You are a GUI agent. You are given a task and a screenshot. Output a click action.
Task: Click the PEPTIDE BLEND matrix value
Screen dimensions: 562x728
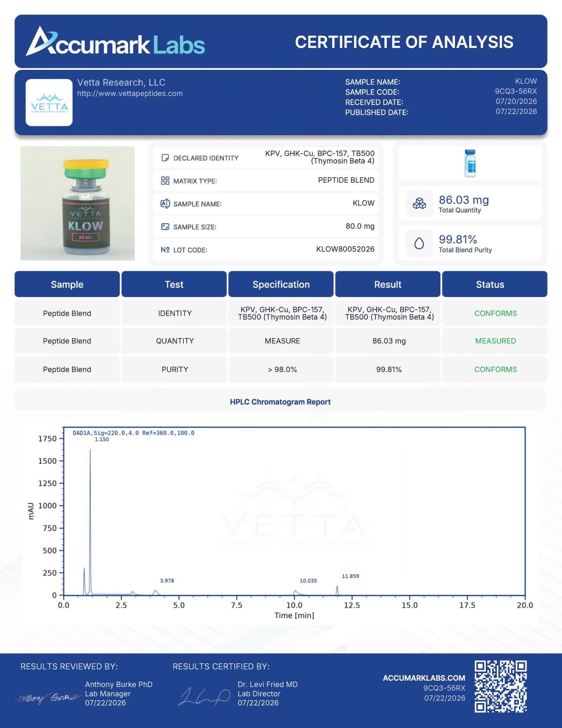pyautogui.click(x=346, y=180)
